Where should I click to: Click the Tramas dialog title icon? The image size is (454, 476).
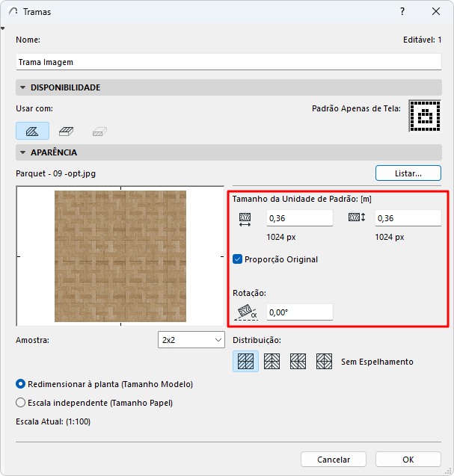coord(13,11)
